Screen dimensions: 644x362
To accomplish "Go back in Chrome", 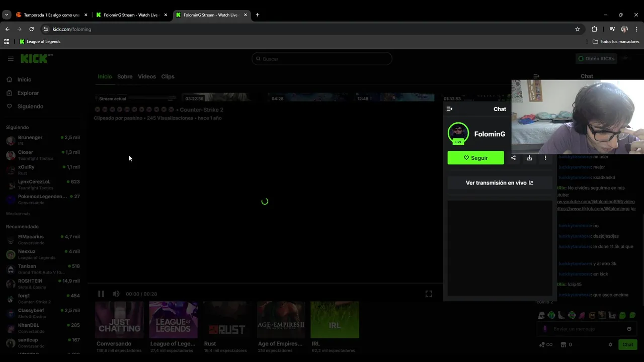I will click(7, 29).
